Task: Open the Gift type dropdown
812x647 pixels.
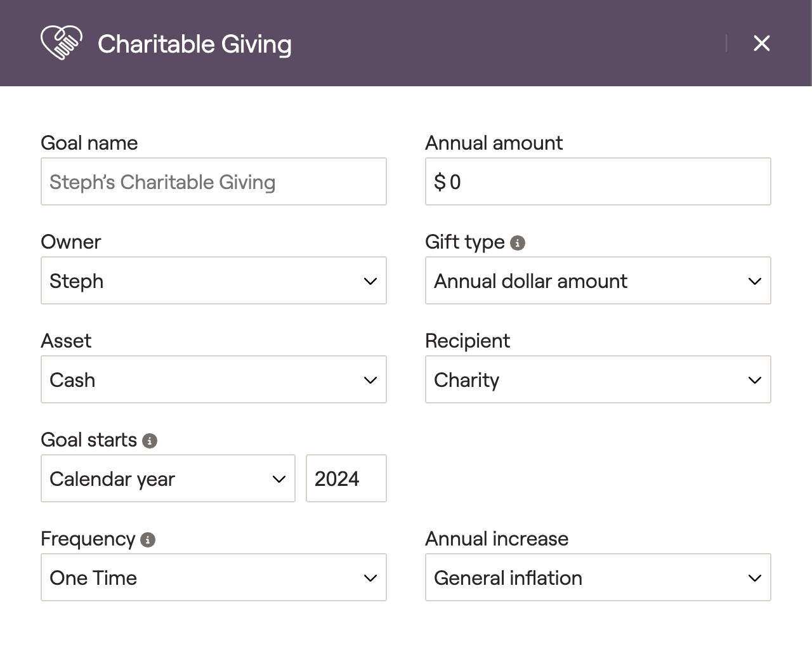Action: click(x=598, y=280)
